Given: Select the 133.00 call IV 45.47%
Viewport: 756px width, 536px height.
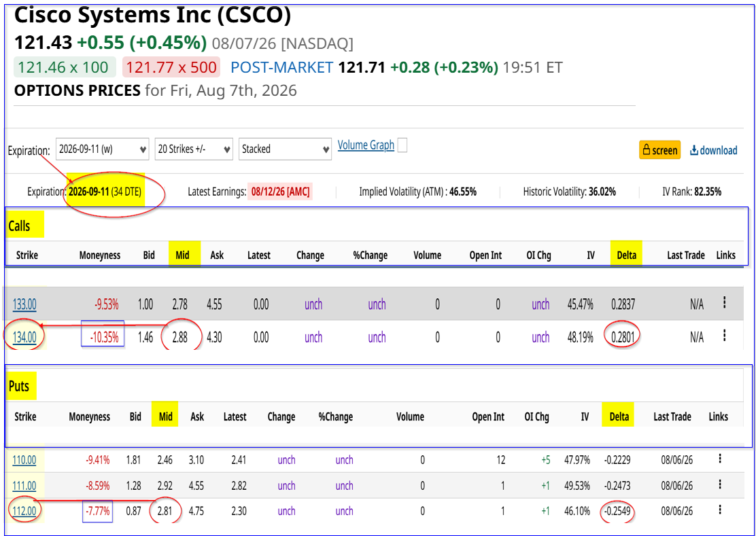Looking at the screenshot, I should pyautogui.click(x=582, y=304).
